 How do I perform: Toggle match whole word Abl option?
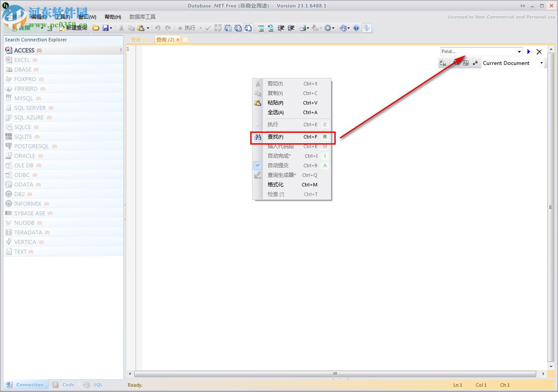click(x=466, y=63)
